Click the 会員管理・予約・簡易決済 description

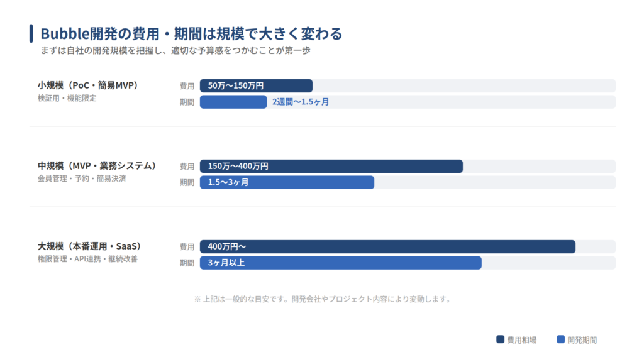pyautogui.click(x=82, y=178)
